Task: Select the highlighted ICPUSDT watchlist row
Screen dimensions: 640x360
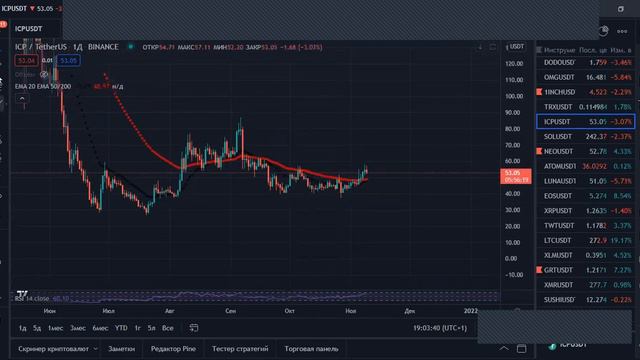Action: click(x=585, y=122)
